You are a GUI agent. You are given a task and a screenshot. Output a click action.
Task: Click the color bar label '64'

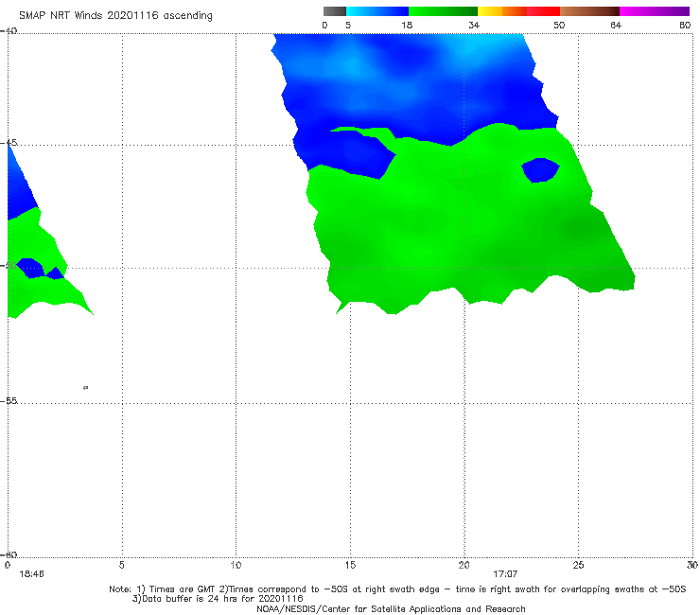pyautogui.click(x=616, y=26)
